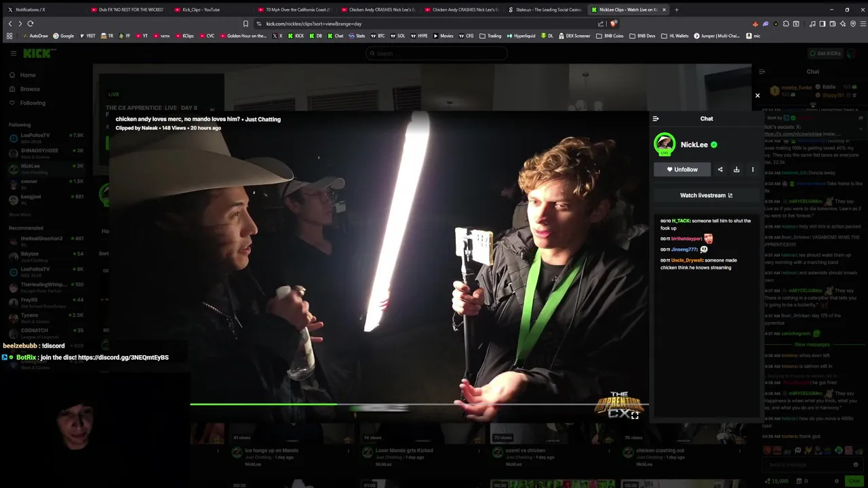Open NickLee's live avatar
868x488 pixels.
click(x=665, y=144)
